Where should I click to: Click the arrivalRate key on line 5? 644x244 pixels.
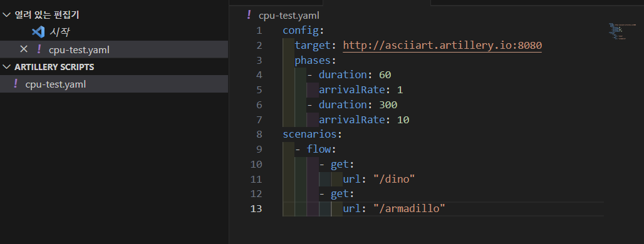click(352, 90)
